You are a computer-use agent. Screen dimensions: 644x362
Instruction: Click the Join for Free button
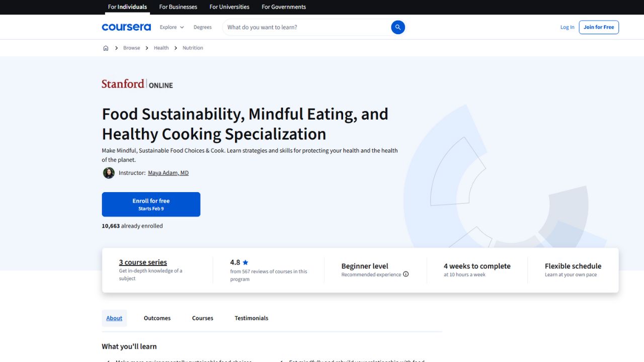click(x=599, y=27)
